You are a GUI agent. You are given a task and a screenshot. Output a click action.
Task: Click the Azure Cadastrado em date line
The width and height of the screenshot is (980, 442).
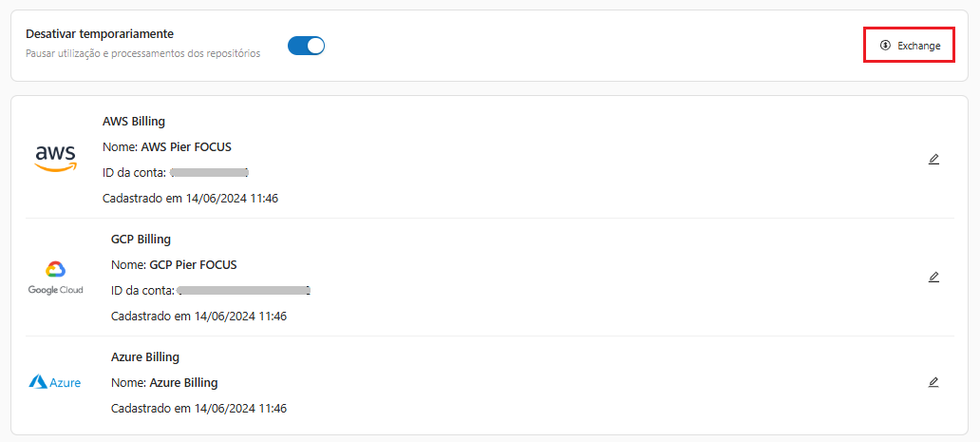[x=198, y=409]
